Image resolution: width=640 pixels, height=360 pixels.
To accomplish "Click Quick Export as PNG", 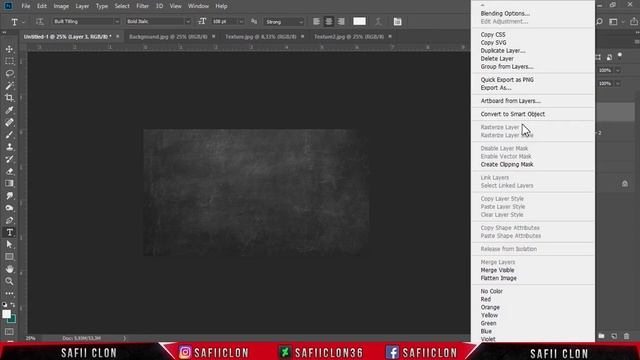I will pos(507,80).
